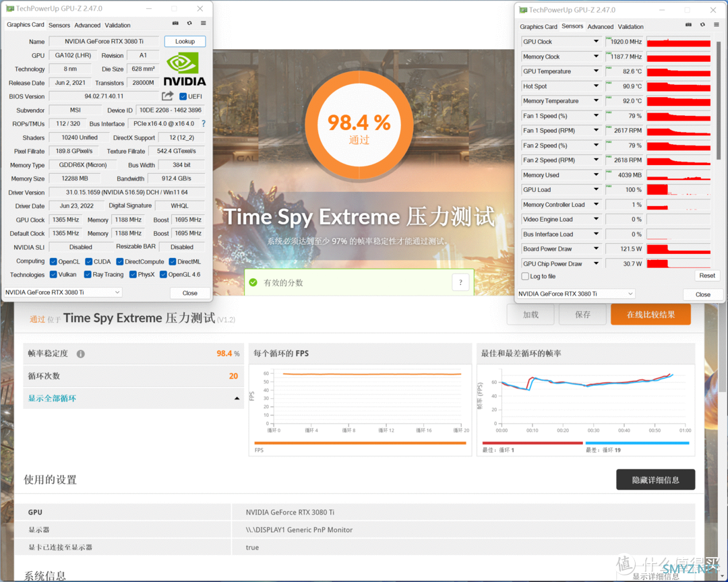Click the Name field showing NVIDIA GeForce RTX 3080 Ti

click(x=104, y=41)
